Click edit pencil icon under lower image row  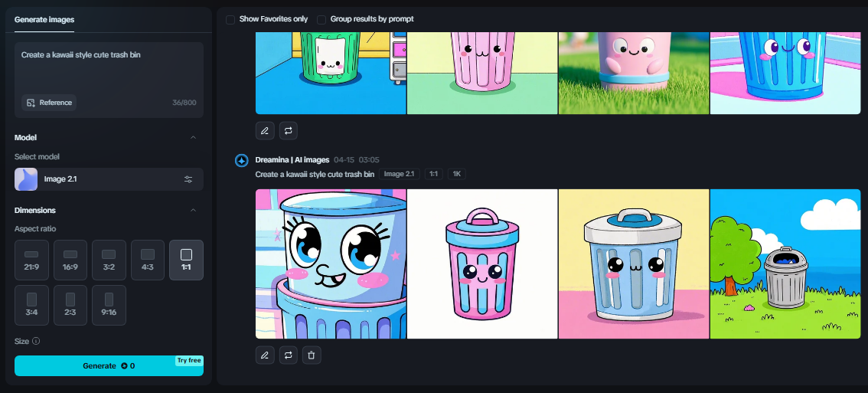265,355
